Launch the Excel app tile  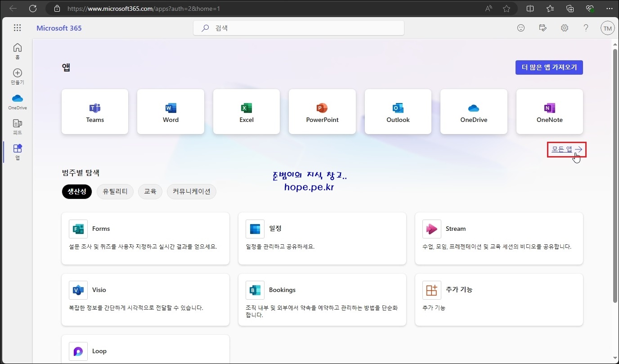247,112
